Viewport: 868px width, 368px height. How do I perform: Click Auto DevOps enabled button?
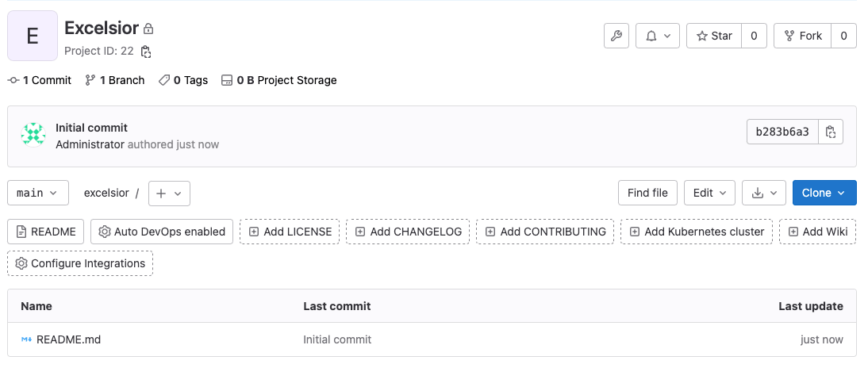(162, 232)
